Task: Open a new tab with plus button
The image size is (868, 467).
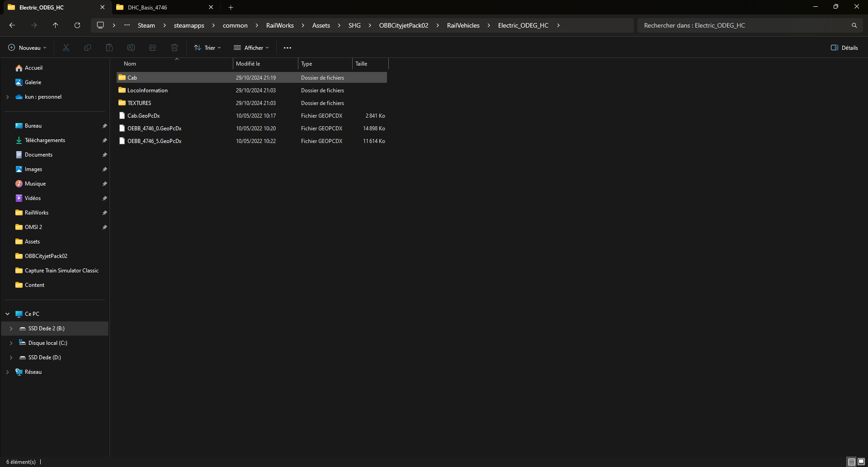Action: pos(231,7)
